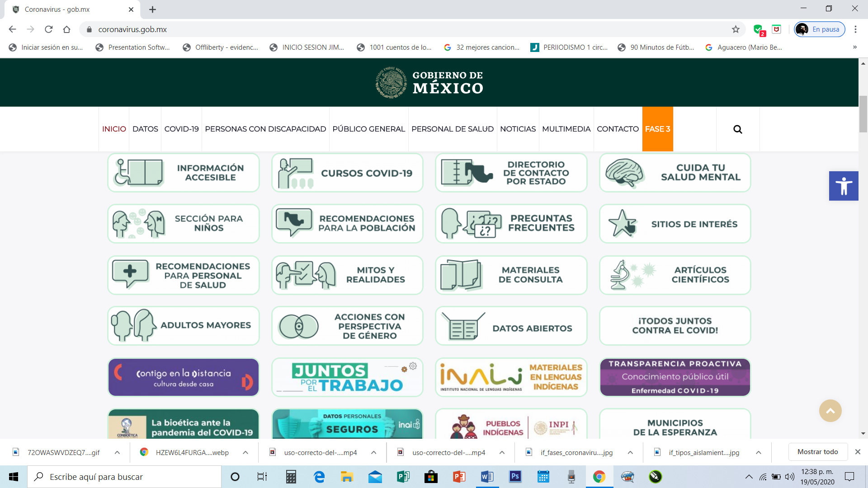
Task: Click the orange FASE 3 tab
Action: click(x=657, y=129)
